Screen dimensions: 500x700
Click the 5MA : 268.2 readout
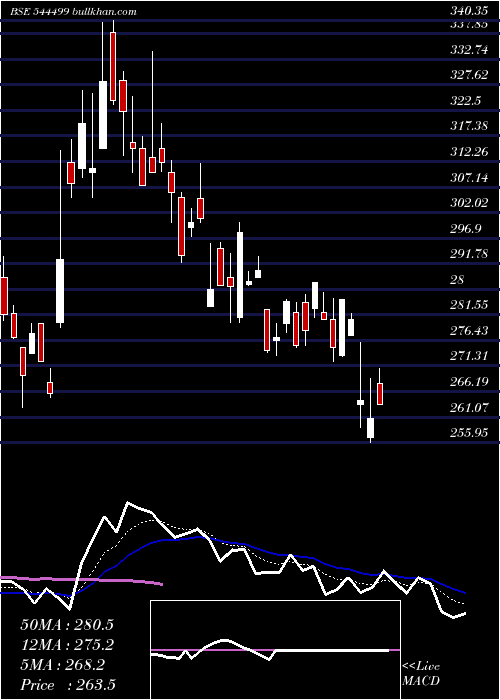(63, 665)
